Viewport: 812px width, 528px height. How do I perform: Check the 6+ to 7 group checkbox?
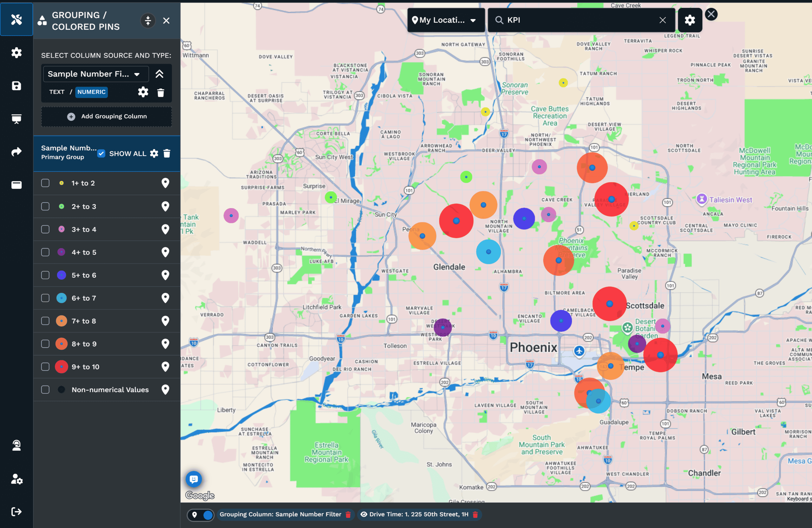tap(45, 298)
